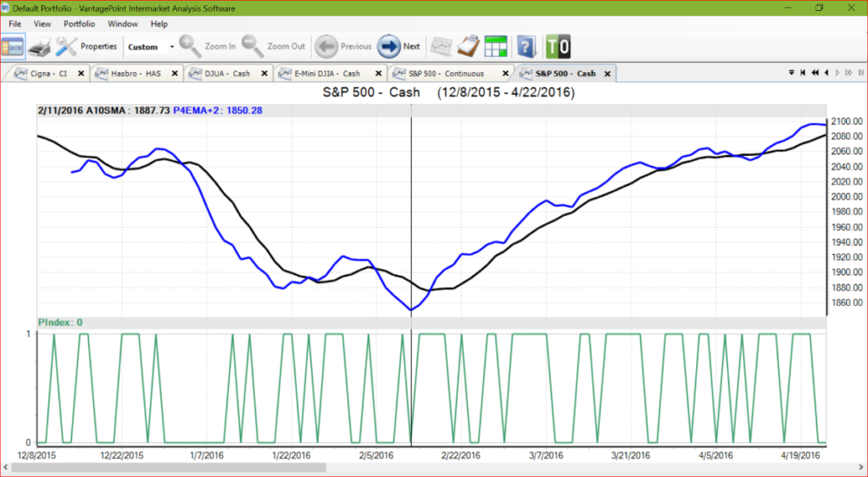Click the A10SMA : 1887.73 readout
Image resolution: width=868 pixels, height=477 pixels.
(x=128, y=110)
